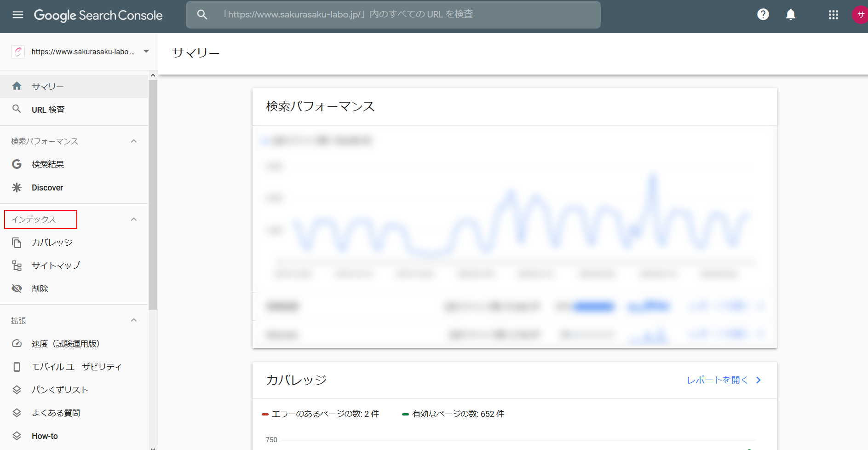Click the sidebar scrollbar up arrow

pyautogui.click(x=153, y=75)
